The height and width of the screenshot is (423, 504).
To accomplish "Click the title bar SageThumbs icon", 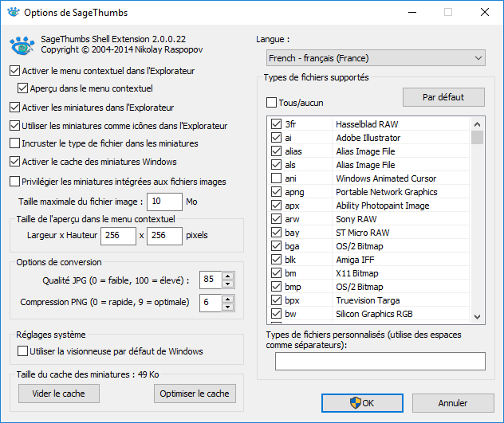I will [14, 12].
